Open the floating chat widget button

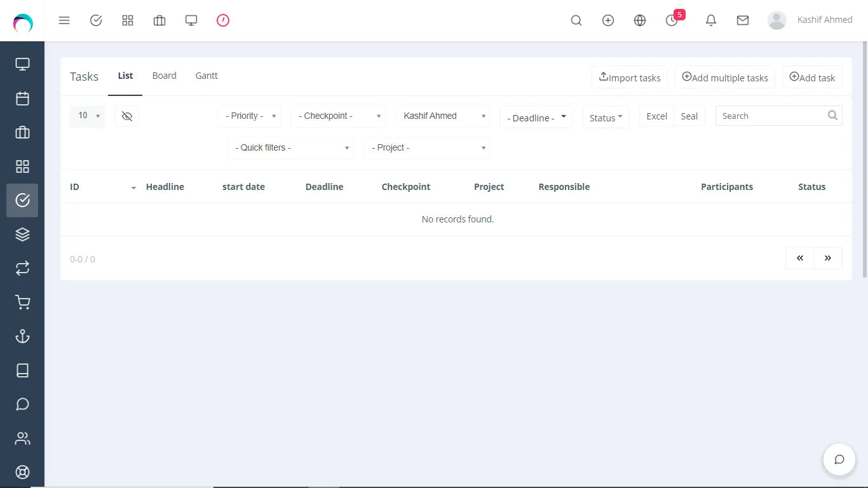tap(839, 459)
